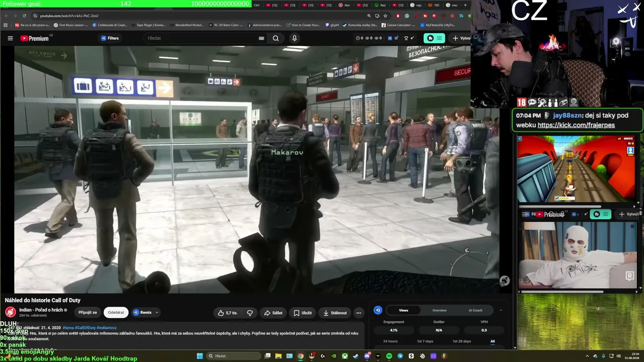Open Indian - Pořad o hrách channel

(41, 310)
